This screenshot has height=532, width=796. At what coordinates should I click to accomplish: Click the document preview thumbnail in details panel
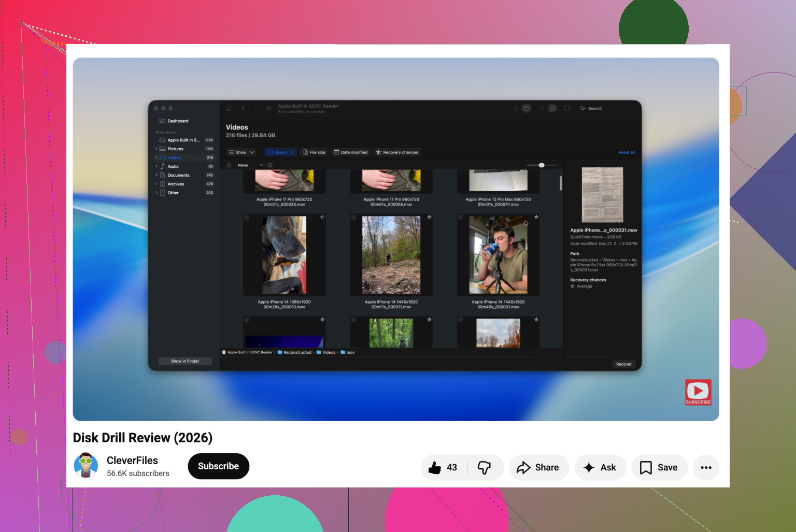point(602,195)
